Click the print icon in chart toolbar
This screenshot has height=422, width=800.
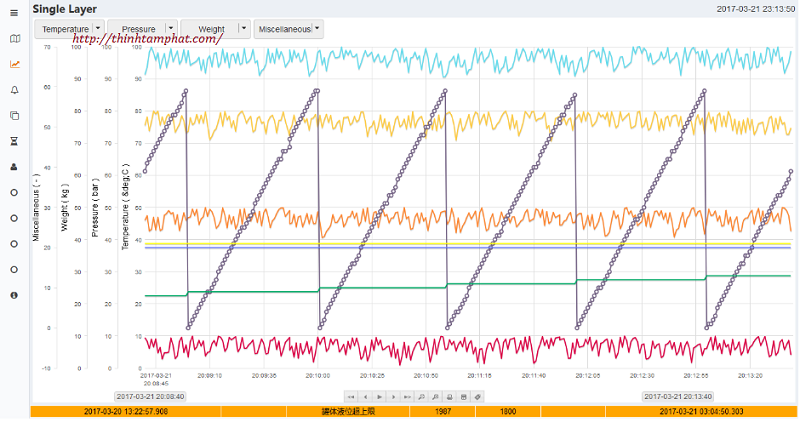[449, 397]
